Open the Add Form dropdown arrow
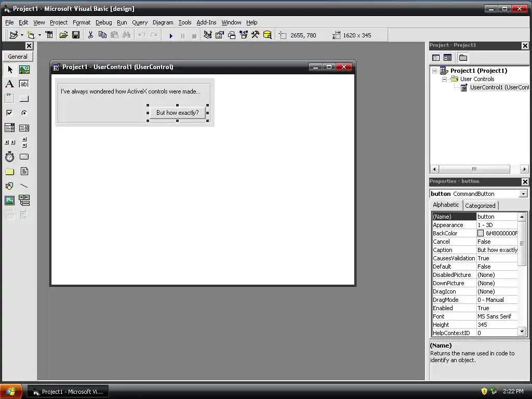The image size is (532, 399). click(x=39, y=35)
